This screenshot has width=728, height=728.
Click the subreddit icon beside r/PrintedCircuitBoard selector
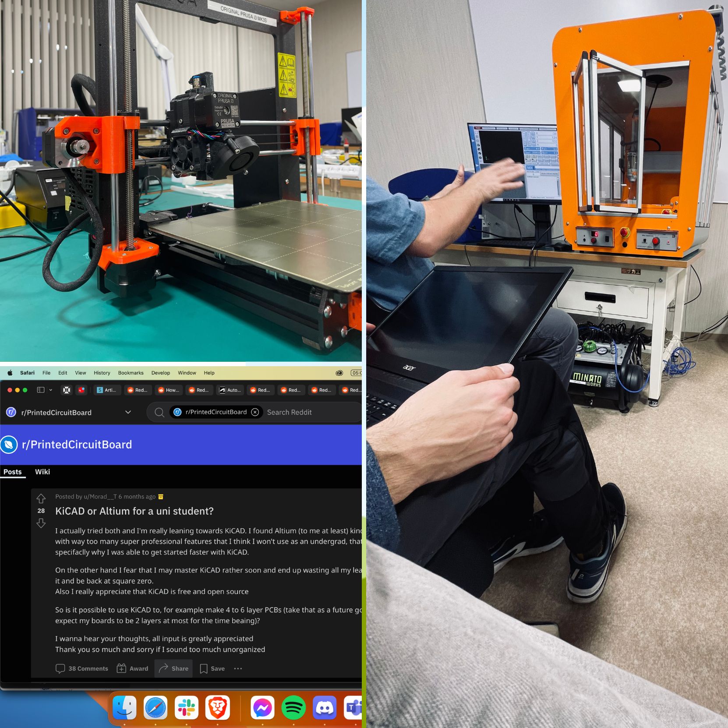pyautogui.click(x=11, y=412)
